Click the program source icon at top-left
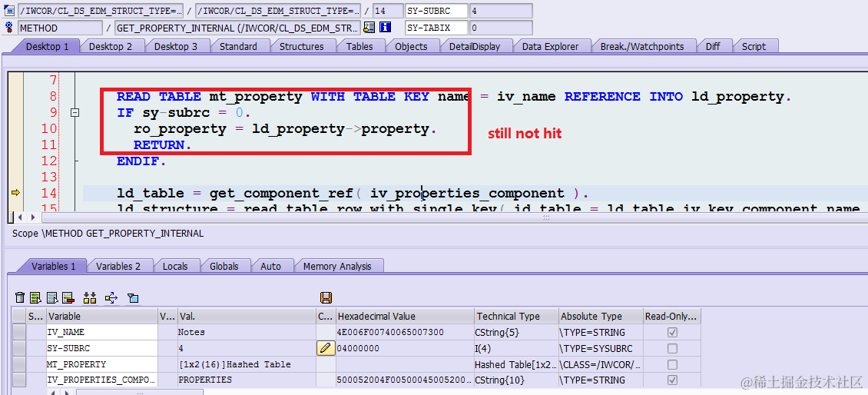Image resolution: width=868 pixels, height=395 pixels. 9,10
